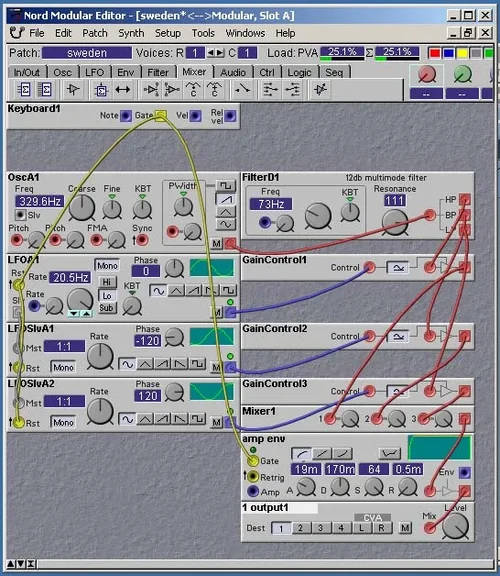Select linear attack shape on amp env
Viewport: 500px width, 576px height.
tap(322, 454)
